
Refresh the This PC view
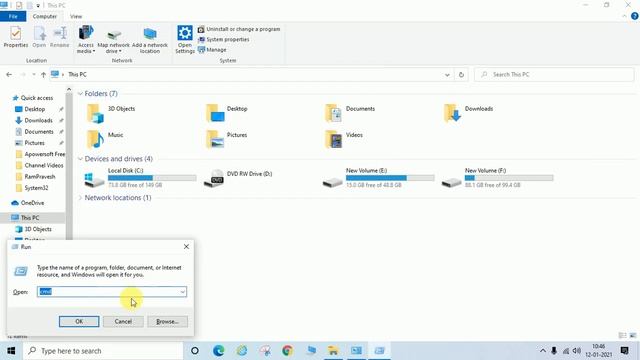click(x=461, y=75)
